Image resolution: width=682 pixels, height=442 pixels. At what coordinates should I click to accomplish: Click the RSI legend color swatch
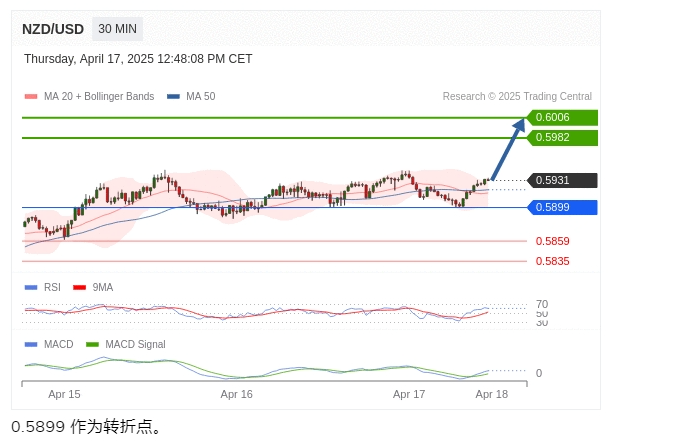click(31, 288)
